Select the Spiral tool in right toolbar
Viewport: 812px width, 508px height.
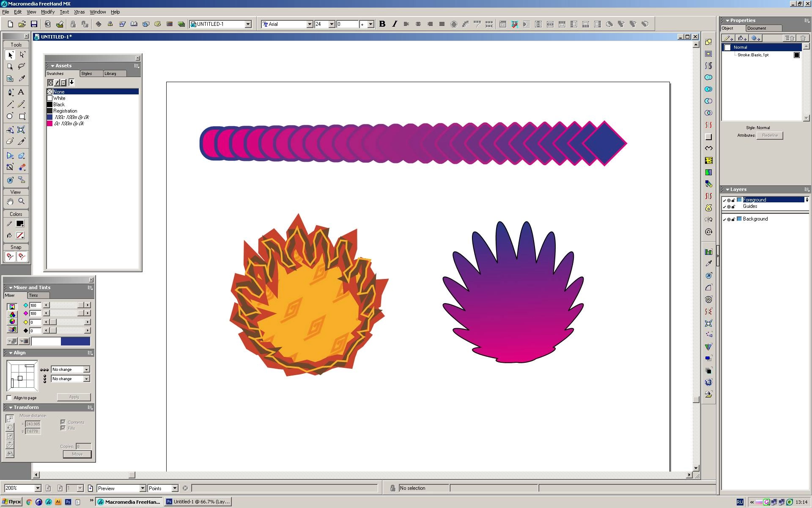point(709,299)
